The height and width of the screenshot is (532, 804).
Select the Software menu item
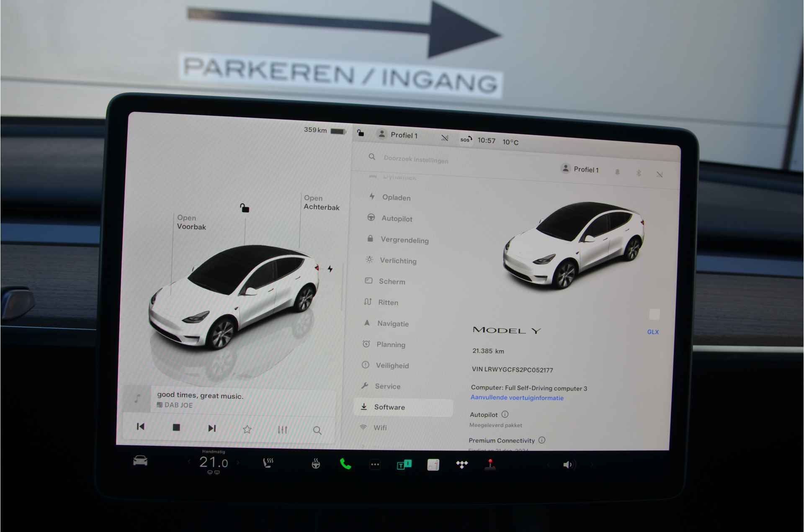pyautogui.click(x=403, y=407)
